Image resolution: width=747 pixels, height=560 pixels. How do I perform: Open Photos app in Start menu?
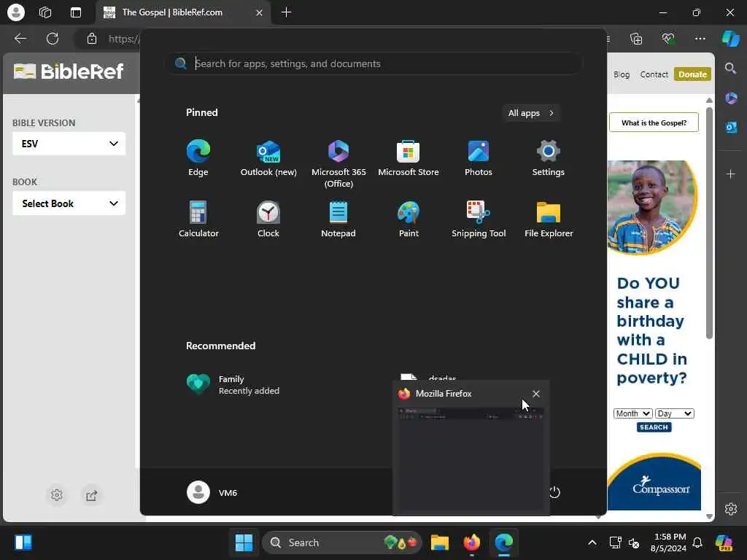coord(479,159)
